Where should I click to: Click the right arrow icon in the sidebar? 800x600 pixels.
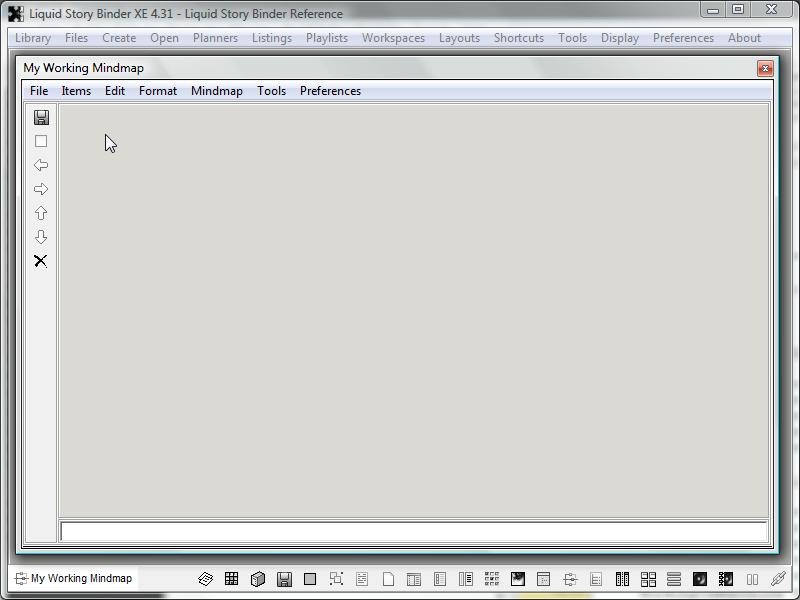pyautogui.click(x=41, y=189)
